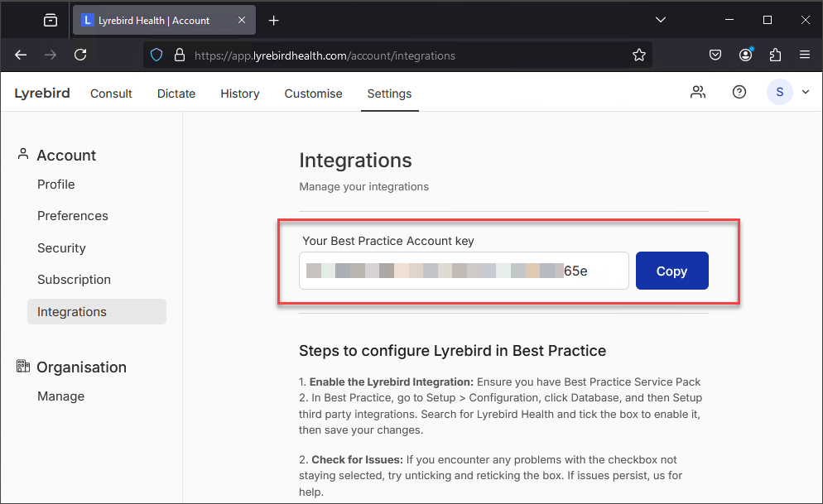The height and width of the screenshot is (504, 823).
Task: Click the Integrations page heading
Action: click(355, 161)
